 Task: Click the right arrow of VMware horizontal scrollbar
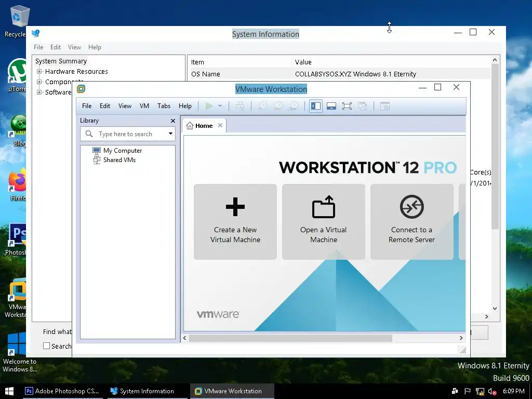461,338
